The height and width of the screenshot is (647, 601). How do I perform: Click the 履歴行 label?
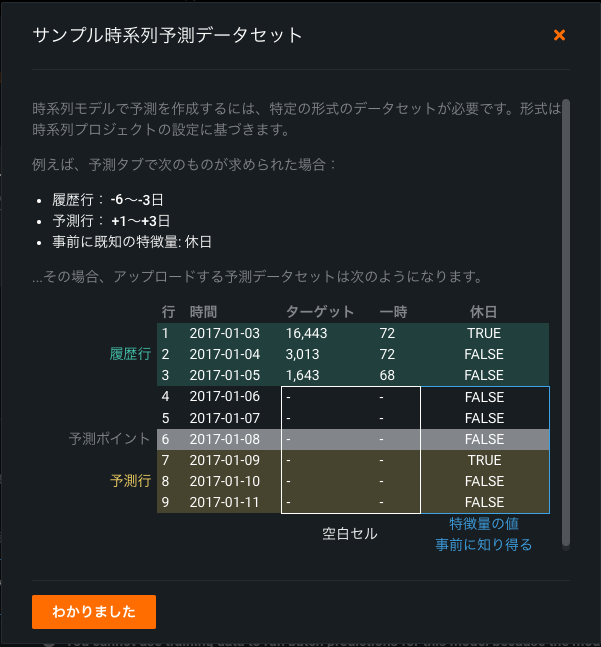pyautogui.click(x=130, y=354)
